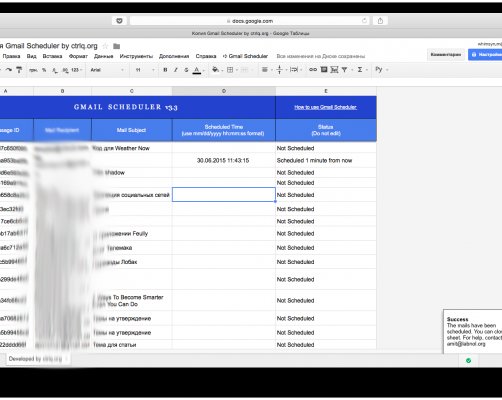Toggle italic formatting
The image size is (502, 400).
pyautogui.click(x=176, y=70)
